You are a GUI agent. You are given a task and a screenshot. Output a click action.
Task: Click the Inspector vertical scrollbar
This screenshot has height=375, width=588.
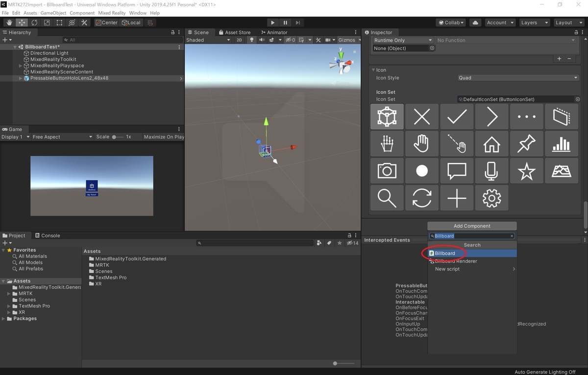(585, 214)
